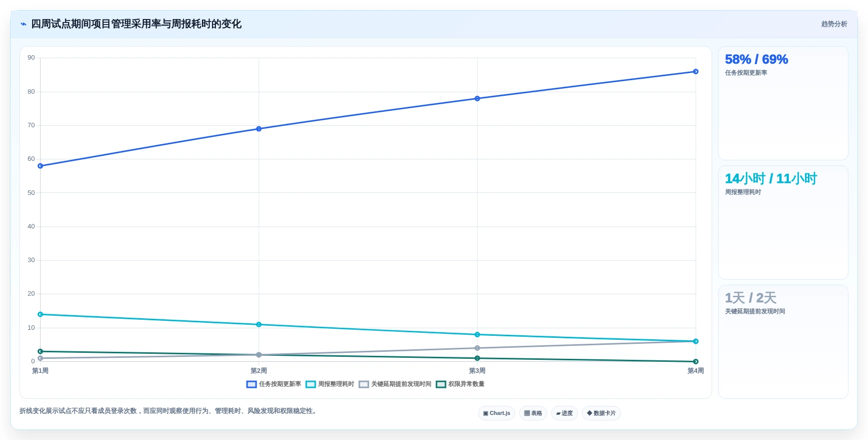Click the 第3周 point on gray 关键延期 line

[x=477, y=348]
